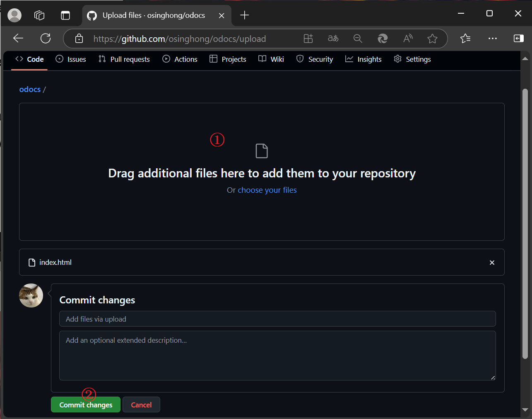
Task: Click the browser back arrow icon
Action: [18, 39]
